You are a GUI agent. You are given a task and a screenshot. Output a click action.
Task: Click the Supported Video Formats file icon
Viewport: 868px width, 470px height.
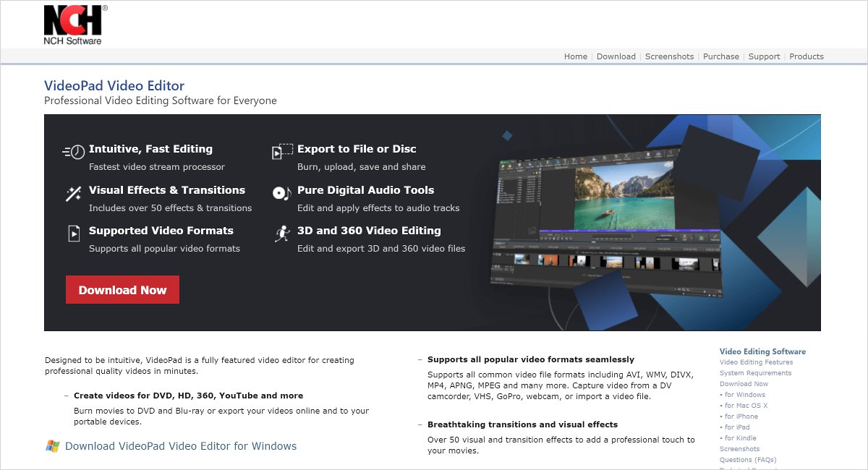[x=74, y=234]
